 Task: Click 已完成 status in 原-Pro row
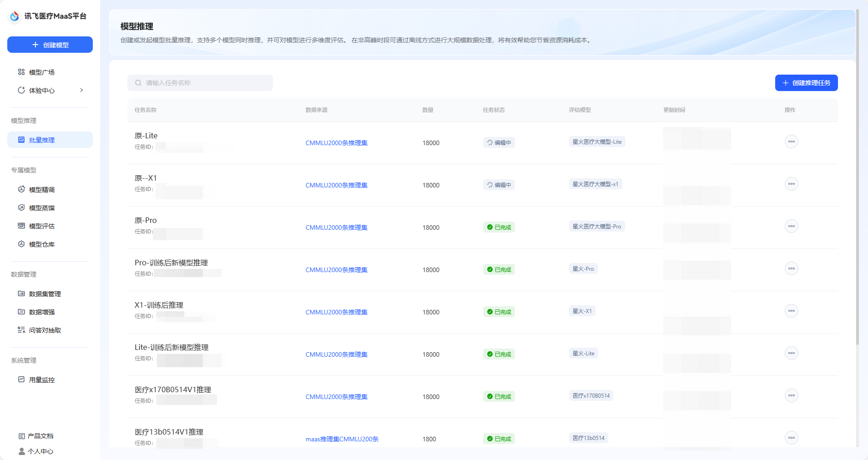(499, 227)
